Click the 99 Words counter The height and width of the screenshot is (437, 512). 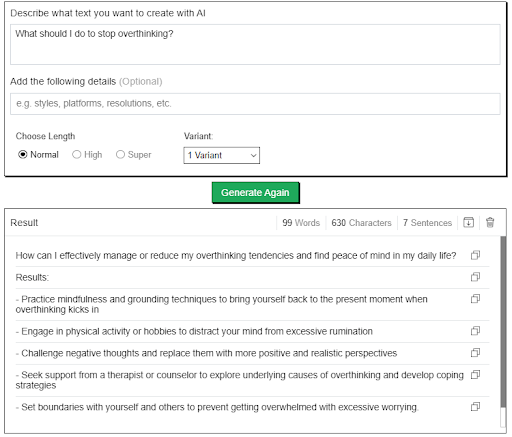click(x=301, y=223)
